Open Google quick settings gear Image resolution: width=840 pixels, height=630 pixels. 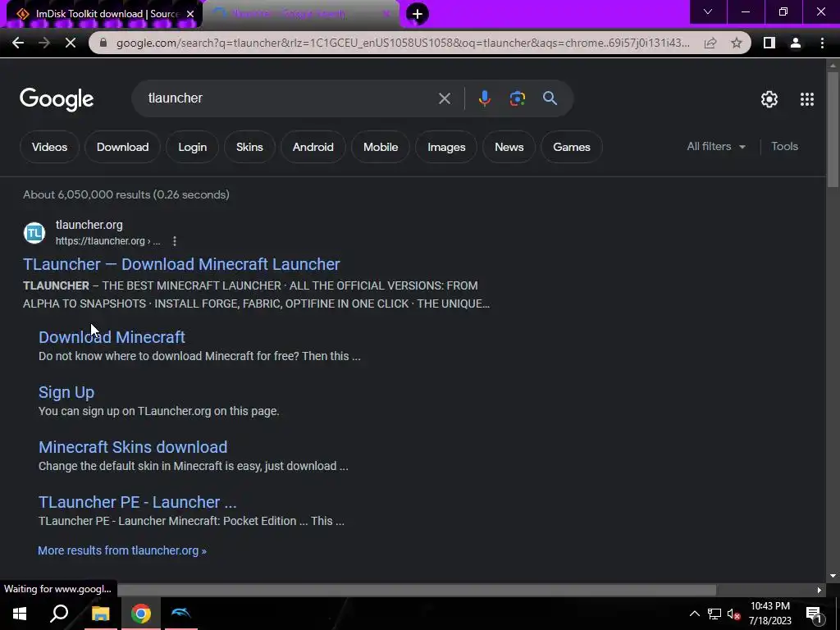coord(769,99)
